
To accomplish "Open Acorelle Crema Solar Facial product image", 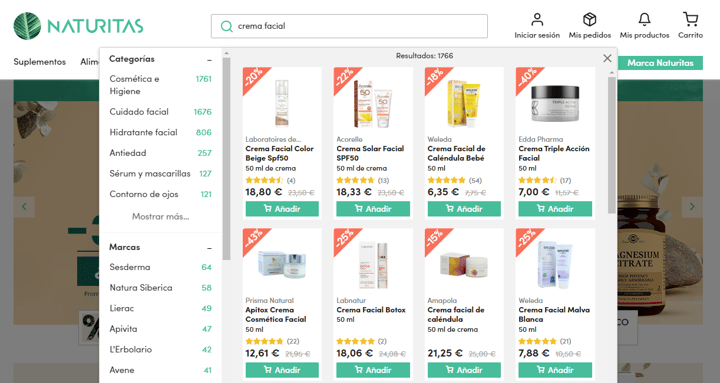I will point(373,104).
